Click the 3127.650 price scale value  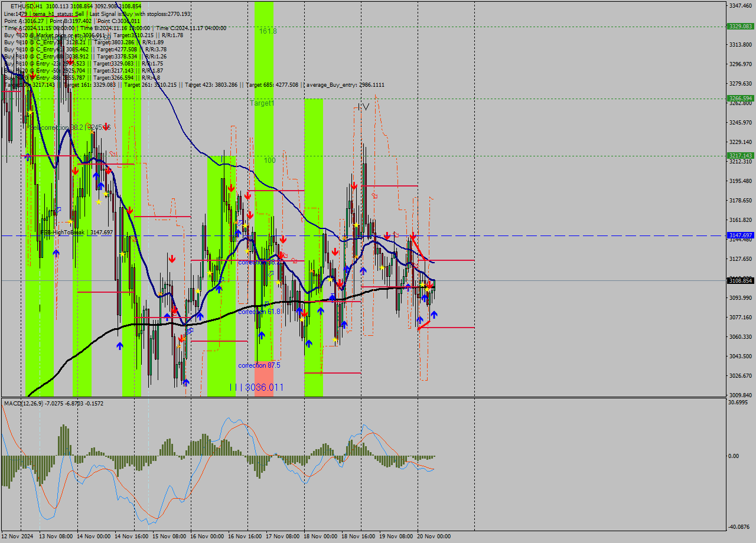coord(741,259)
